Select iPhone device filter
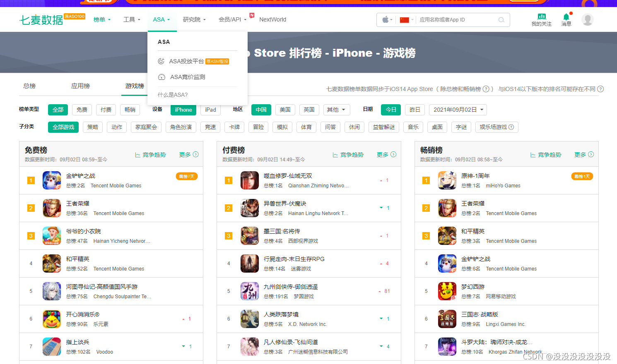The width and height of the screenshot is (617, 364). coord(183,110)
